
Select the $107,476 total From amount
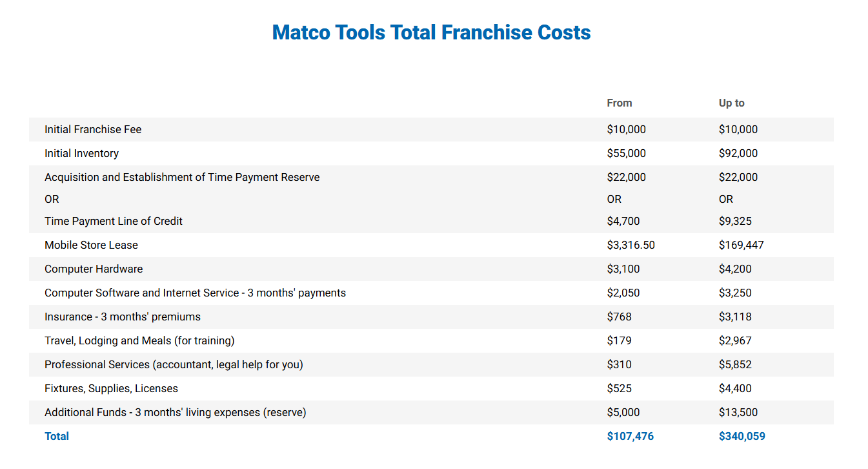tap(631, 436)
